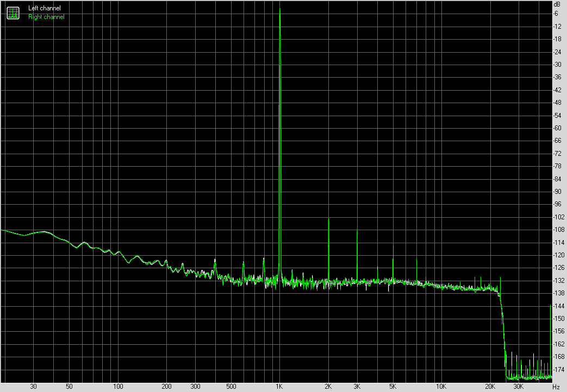This screenshot has width=567, height=392.
Task: Click the '100' frequency axis label
Action: [x=118, y=387]
